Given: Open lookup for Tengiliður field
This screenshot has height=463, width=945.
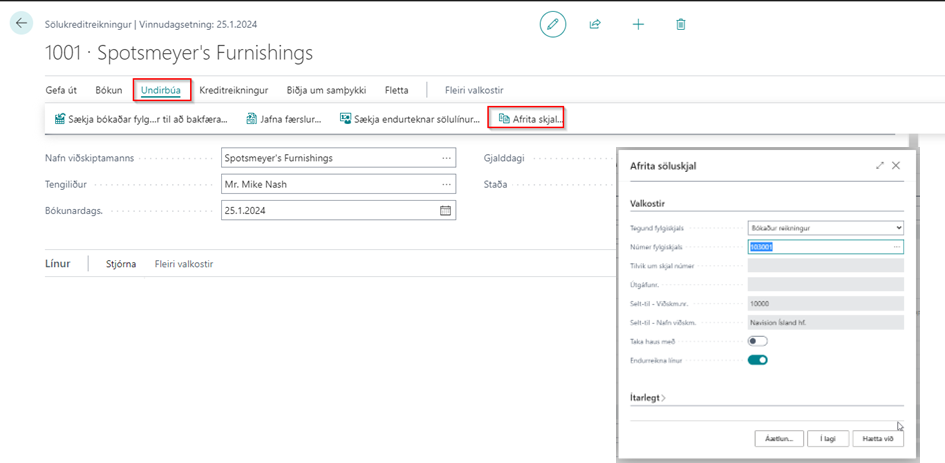Looking at the screenshot, I should (x=445, y=184).
